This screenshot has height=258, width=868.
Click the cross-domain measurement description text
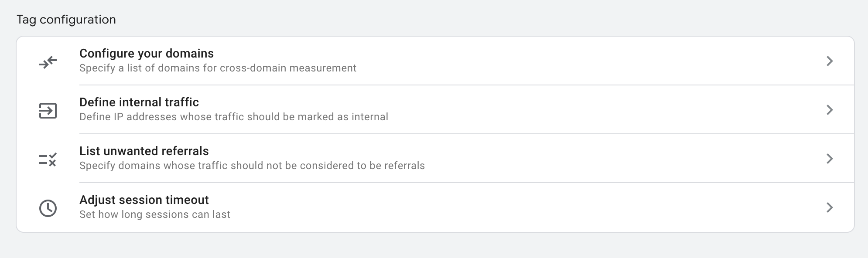(x=218, y=68)
